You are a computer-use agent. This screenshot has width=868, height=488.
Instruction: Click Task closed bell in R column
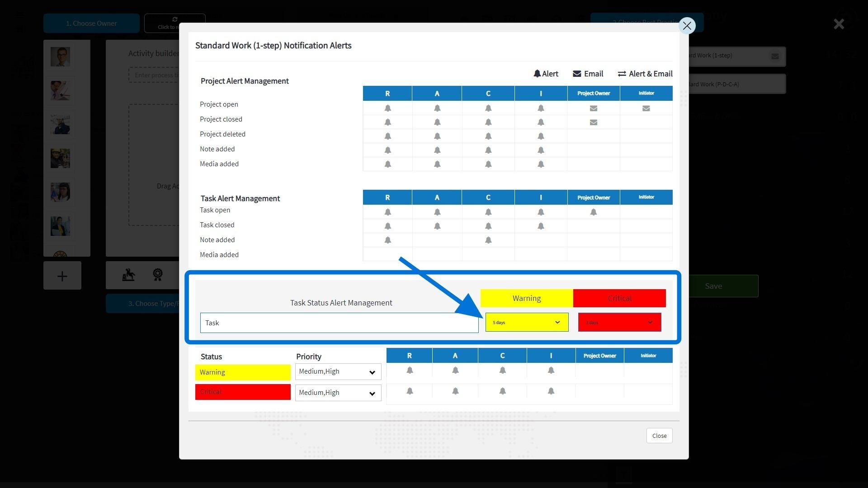tap(387, 226)
